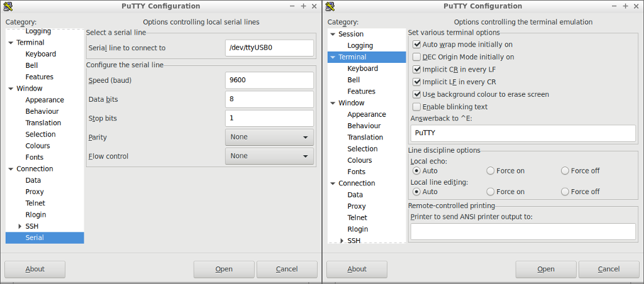The width and height of the screenshot is (644, 284).
Task: Collapse Connection category in right window
Action: (x=332, y=183)
